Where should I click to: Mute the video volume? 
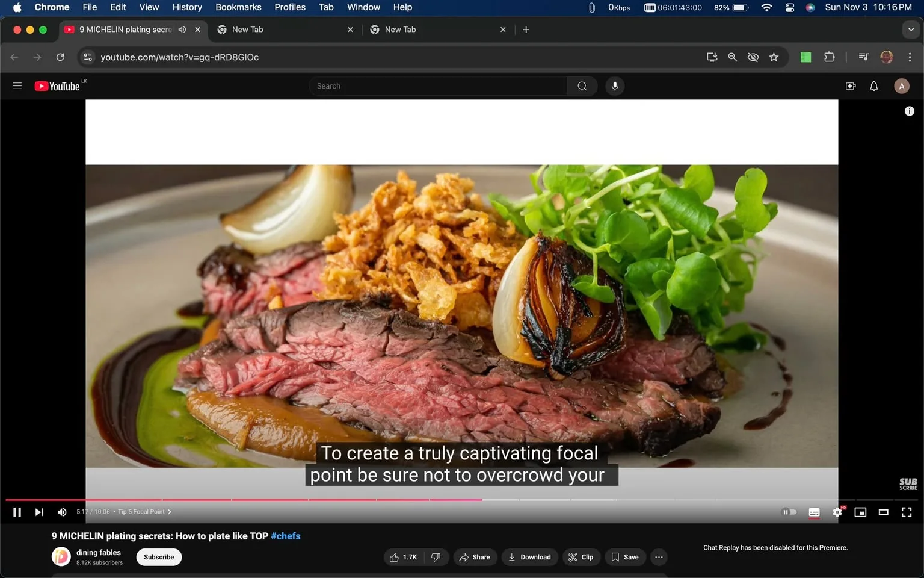tap(62, 512)
